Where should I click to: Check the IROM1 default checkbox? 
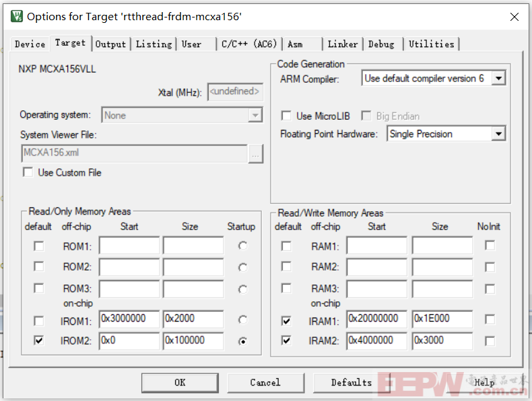(38, 321)
